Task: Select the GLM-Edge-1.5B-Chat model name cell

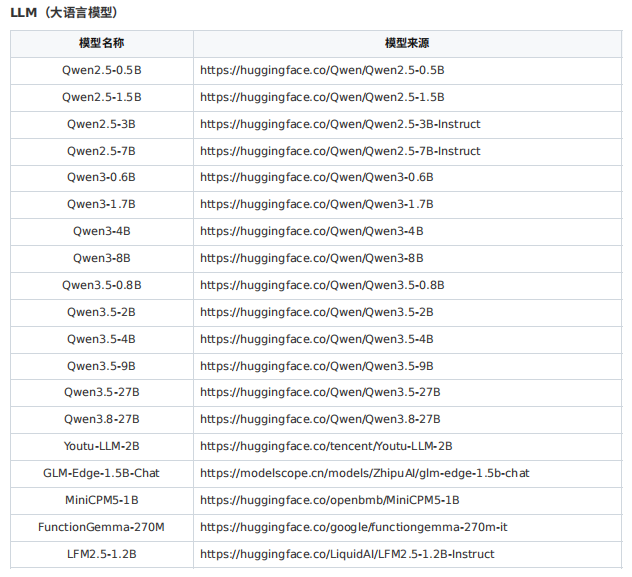Action: point(102,473)
